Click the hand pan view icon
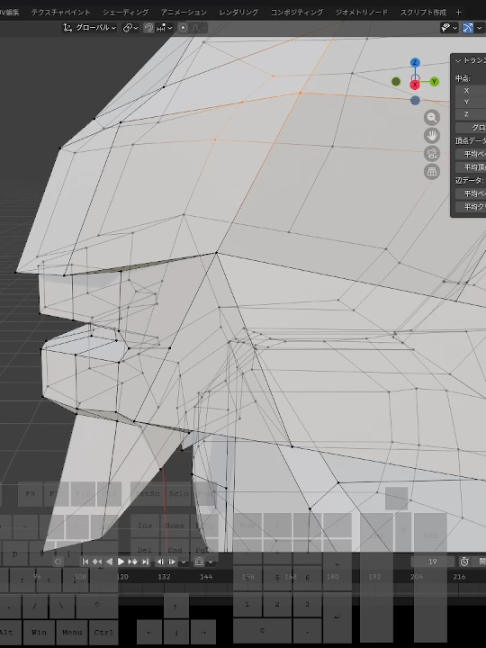The width and height of the screenshot is (486, 648). pos(432,136)
